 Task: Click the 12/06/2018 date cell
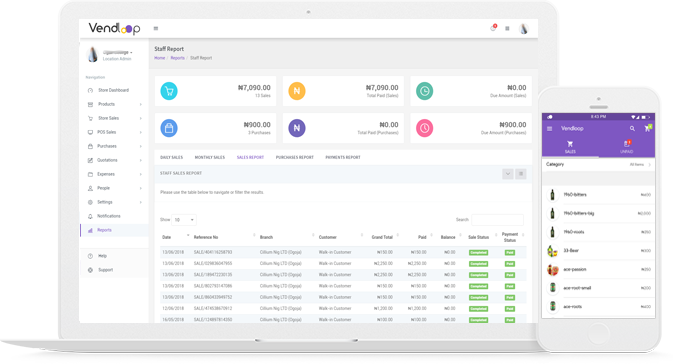[x=173, y=309]
